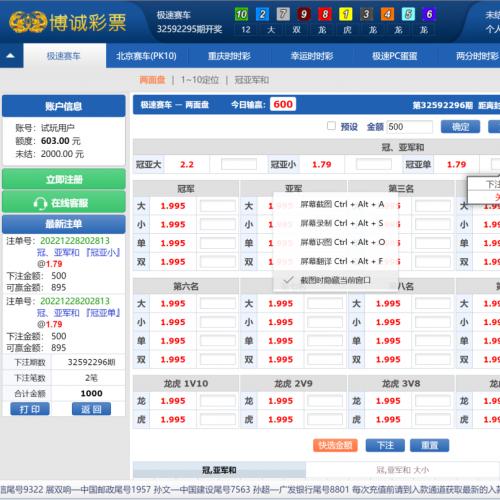The width and height of the screenshot is (500, 500).
Task: Click the purple number 6 result ball
Action: (x=429, y=14)
